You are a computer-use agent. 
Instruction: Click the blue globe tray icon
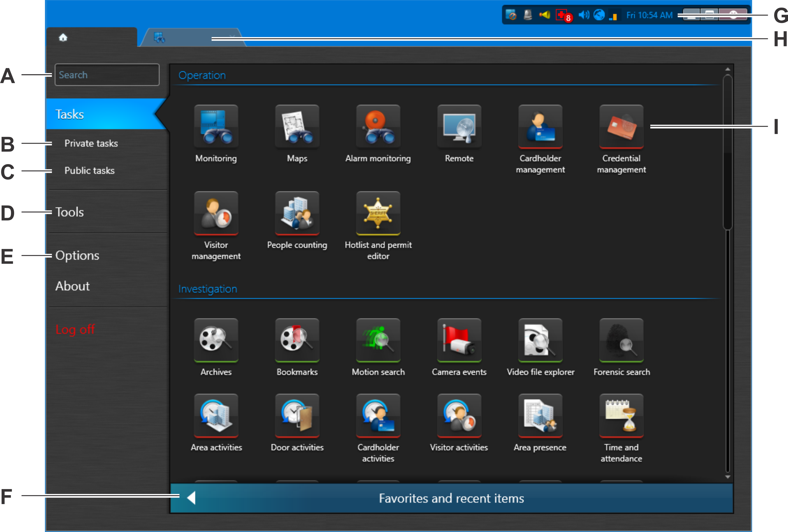pos(599,15)
